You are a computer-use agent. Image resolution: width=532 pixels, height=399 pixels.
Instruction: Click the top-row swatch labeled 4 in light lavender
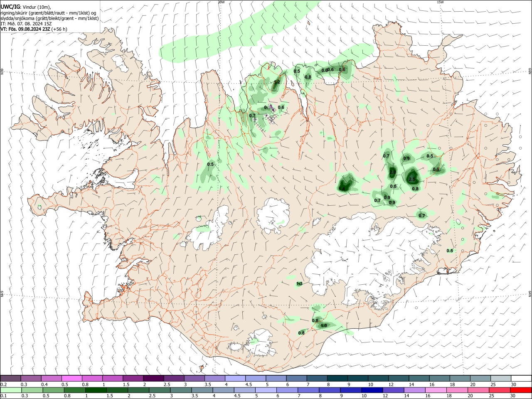pos(234,378)
